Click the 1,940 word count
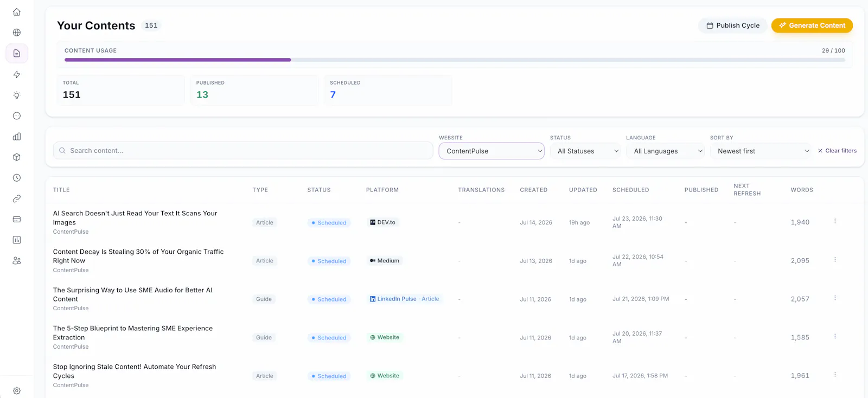The image size is (868, 398). point(800,222)
